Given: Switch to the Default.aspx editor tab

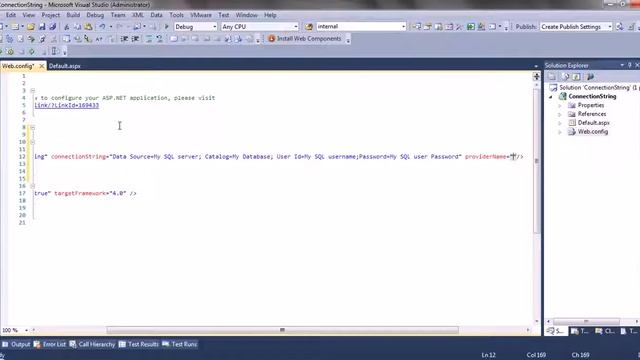Looking at the screenshot, I should pos(64,66).
